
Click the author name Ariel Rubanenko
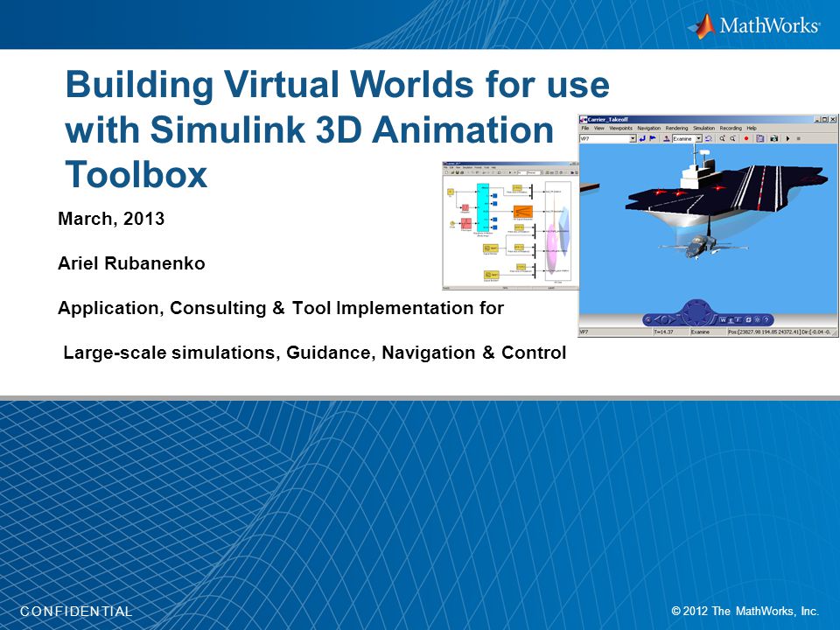tap(131, 263)
